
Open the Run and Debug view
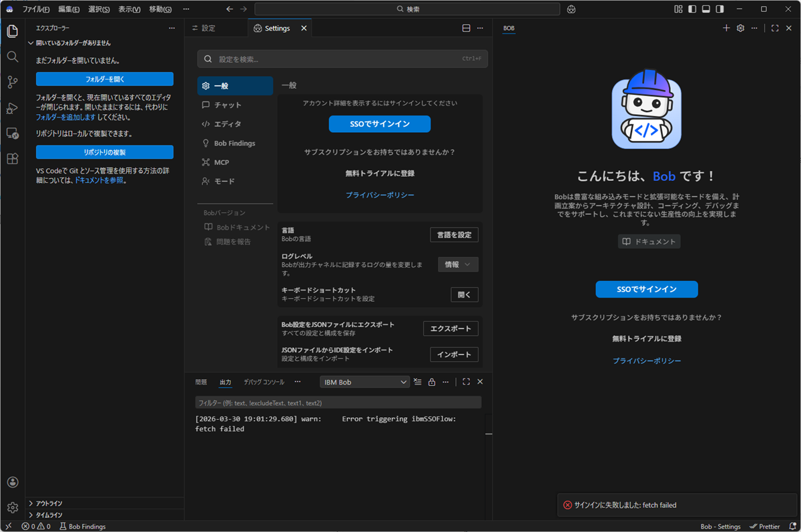tap(12, 108)
